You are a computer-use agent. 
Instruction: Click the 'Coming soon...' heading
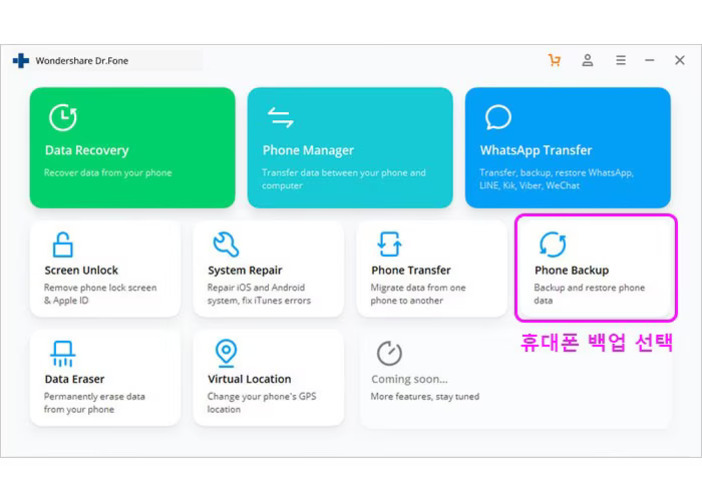tap(409, 379)
